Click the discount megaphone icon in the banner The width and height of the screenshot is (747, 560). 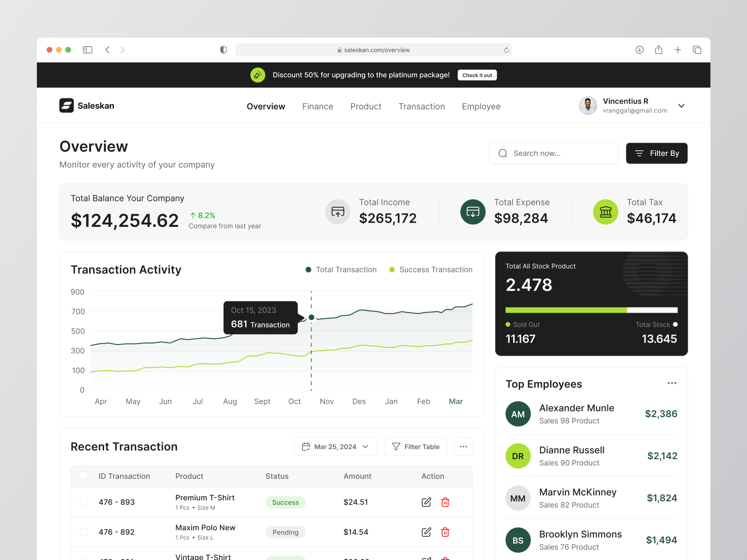(257, 75)
